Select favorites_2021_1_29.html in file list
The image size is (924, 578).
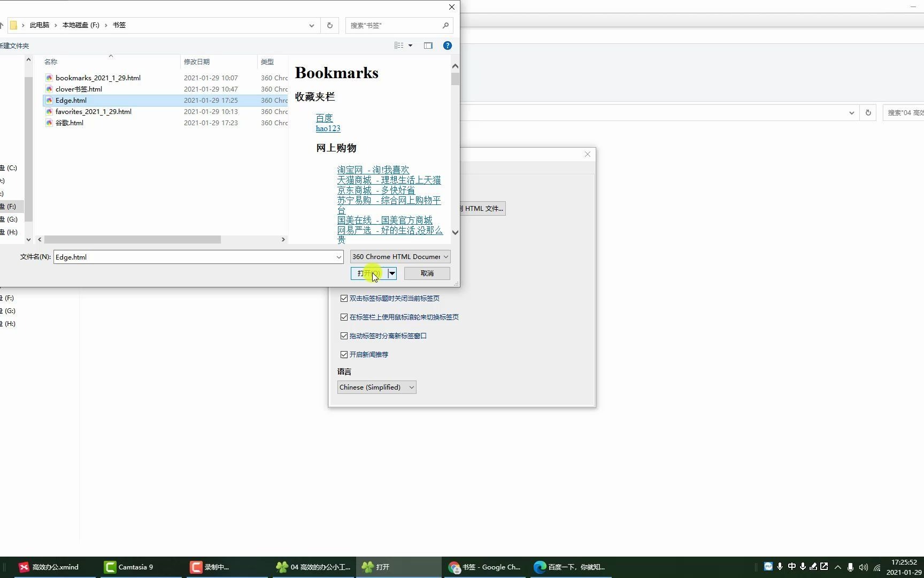93,112
